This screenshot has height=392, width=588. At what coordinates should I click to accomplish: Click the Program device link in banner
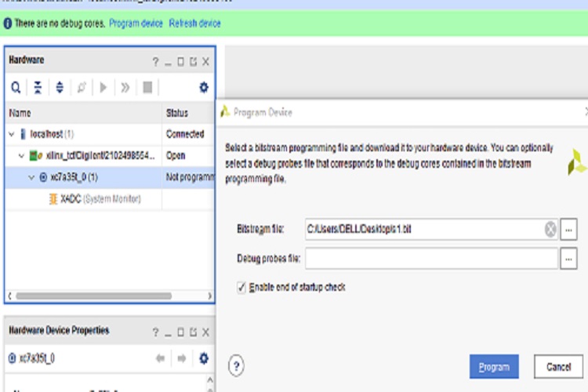[x=136, y=24]
